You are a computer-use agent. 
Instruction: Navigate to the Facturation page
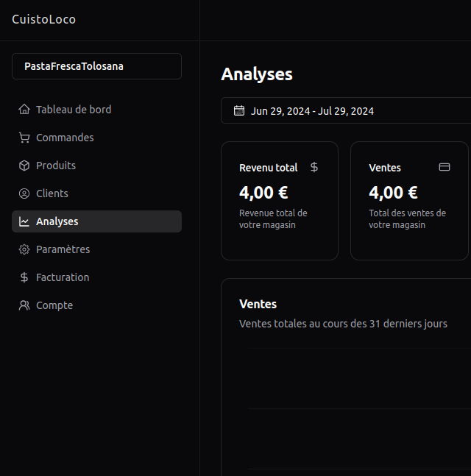tap(63, 277)
